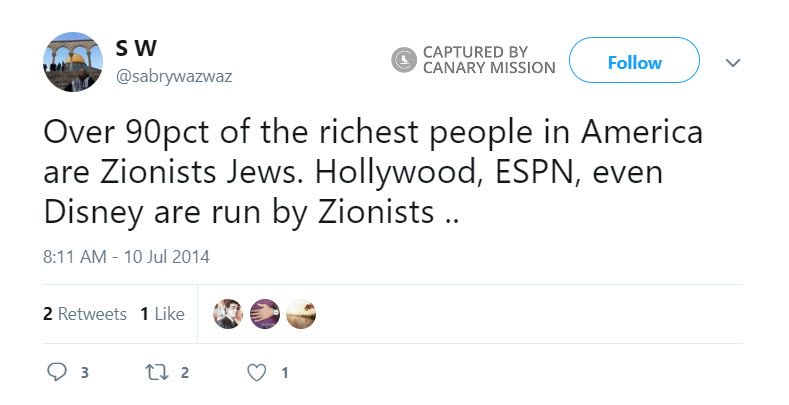
Task: Open liker avatar showing a beach landscape
Action: (x=301, y=314)
